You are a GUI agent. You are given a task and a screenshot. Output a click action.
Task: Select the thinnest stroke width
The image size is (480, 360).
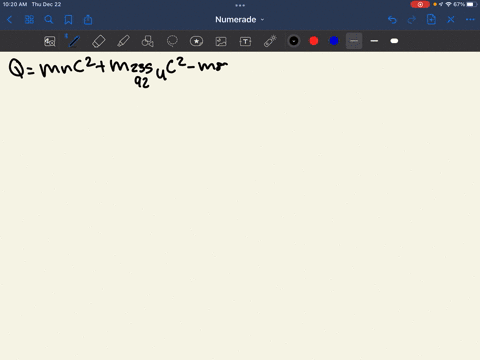coord(354,41)
